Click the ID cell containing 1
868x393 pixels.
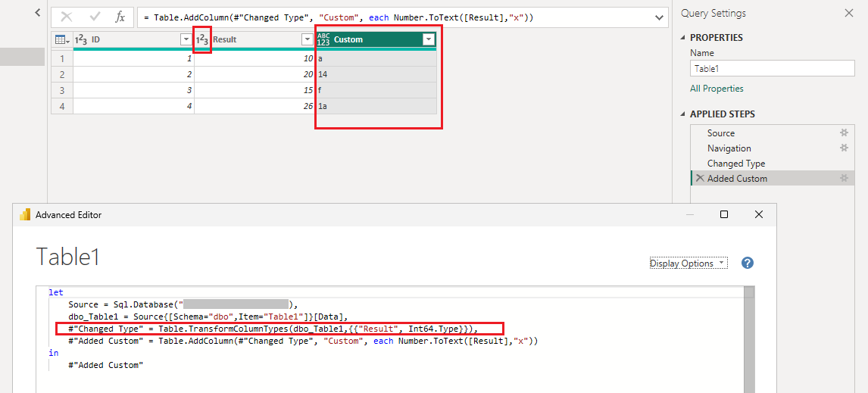133,58
